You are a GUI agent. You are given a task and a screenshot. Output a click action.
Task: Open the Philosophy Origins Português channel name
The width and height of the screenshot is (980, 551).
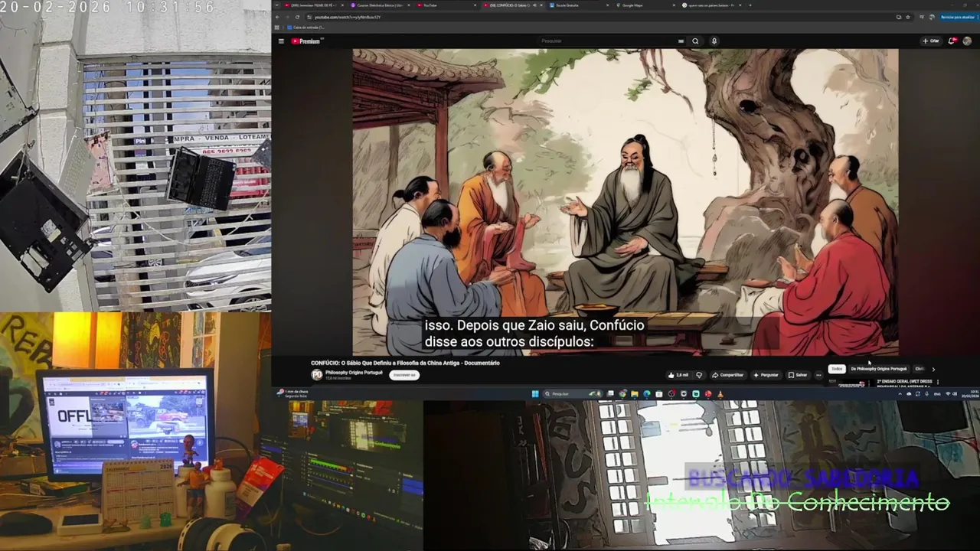tap(354, 373)
